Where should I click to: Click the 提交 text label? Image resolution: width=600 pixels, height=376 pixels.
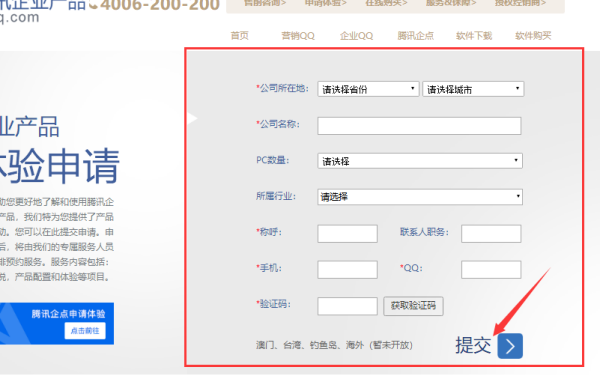(x=473, y=345)
